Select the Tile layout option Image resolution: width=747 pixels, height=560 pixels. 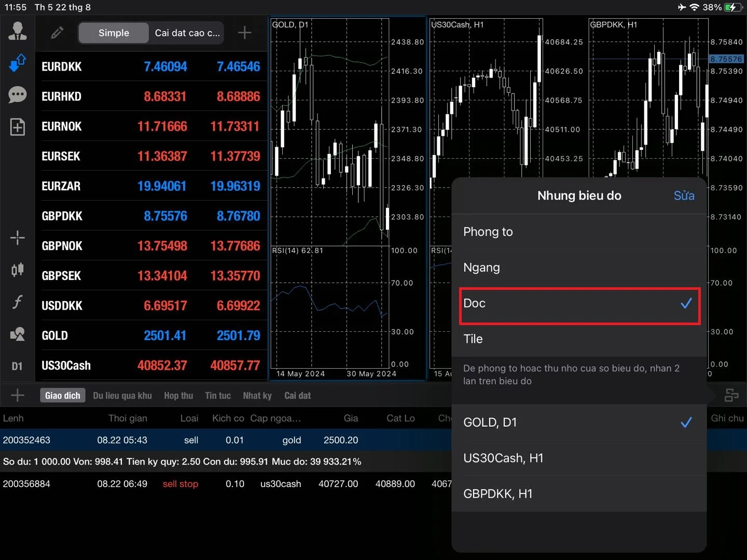[579, 339]
